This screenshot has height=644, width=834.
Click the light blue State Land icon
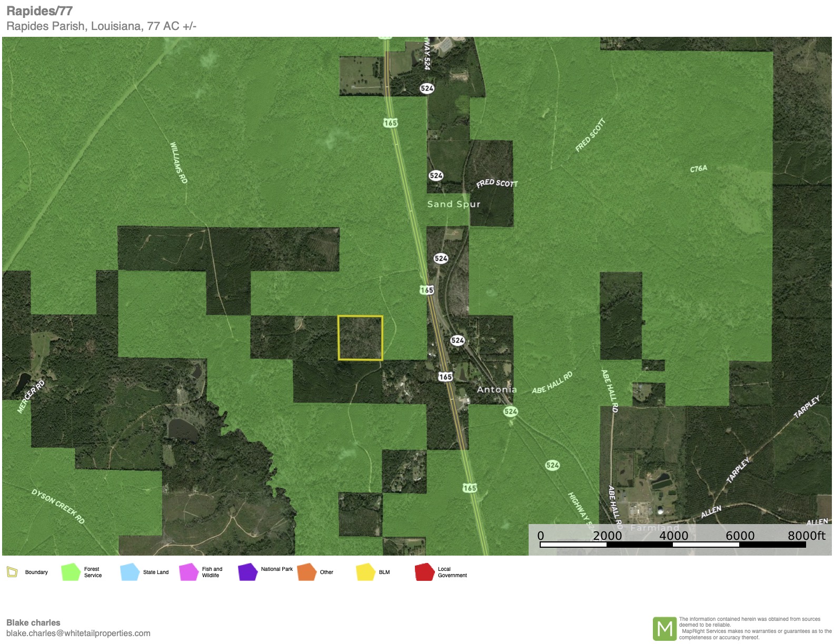129,572
